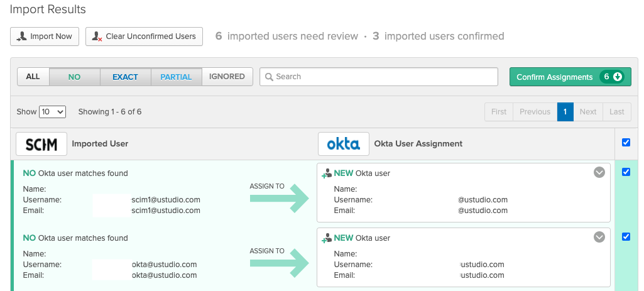The image size is (644, 291).
Task: Click 'Showing 1 - 6 of 6' text
Action: (110, 112)
